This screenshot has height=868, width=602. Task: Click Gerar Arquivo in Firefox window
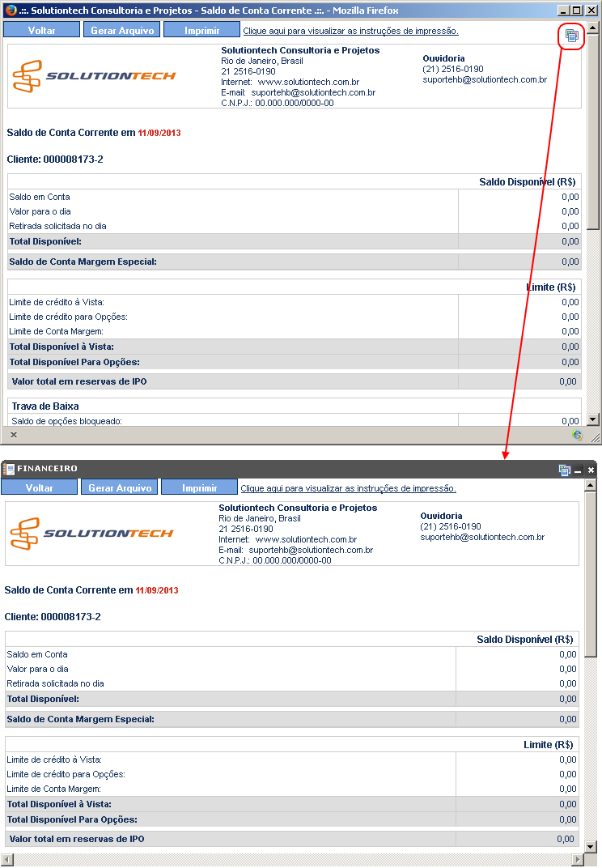tap(122, 30)
